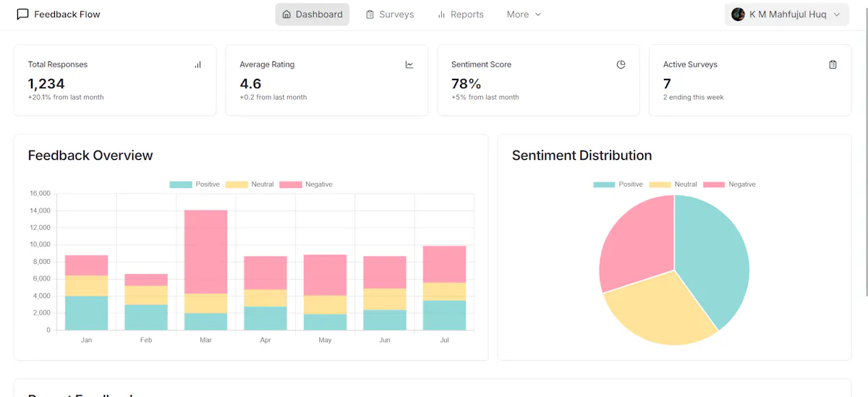Click the clipboard icon beside Surveys
The height and width of the screenshot is (397, 868).
(x=370, y=14)
